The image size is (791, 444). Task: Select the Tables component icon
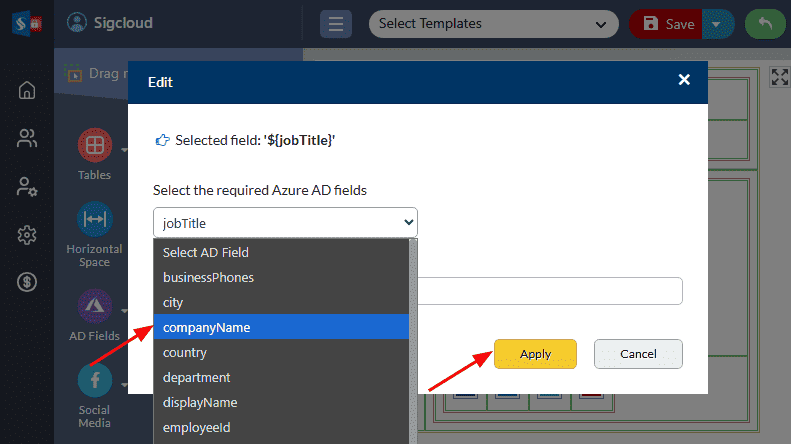tap(95, 146)
